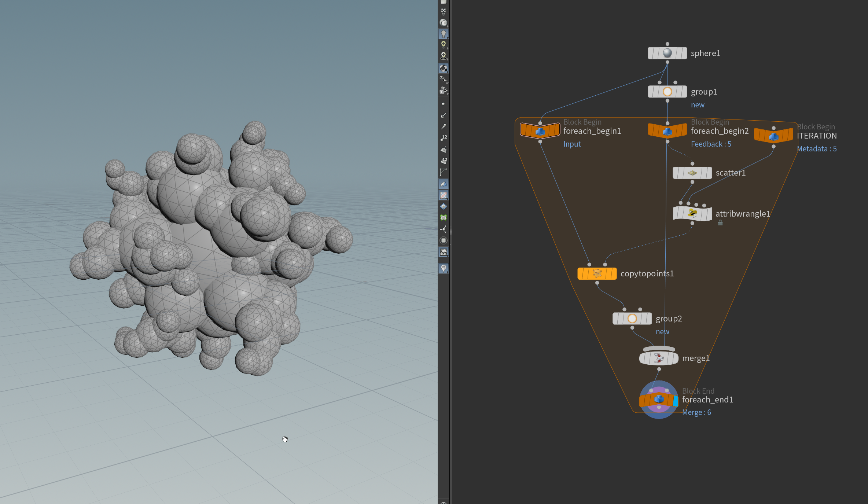Image resolution: width=868 pixels, height=504 pixels.
Task: Click the output connector of scatter1
Action: pyautogui.click(x=692, y=182)
